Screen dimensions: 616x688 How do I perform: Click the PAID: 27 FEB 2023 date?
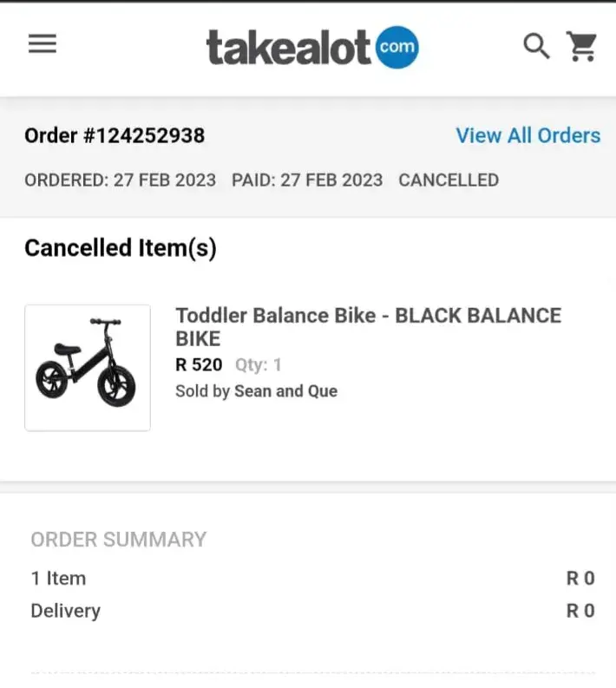pos(307,180)
